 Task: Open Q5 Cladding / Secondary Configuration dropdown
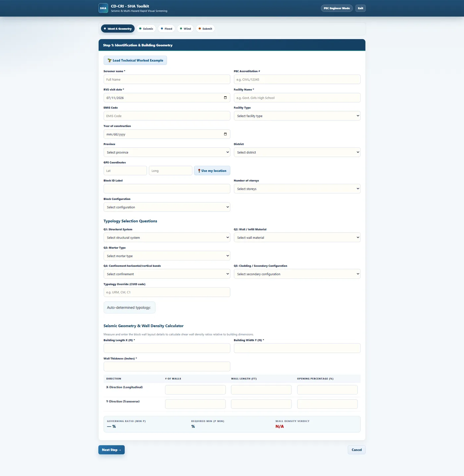pos(297,274)
